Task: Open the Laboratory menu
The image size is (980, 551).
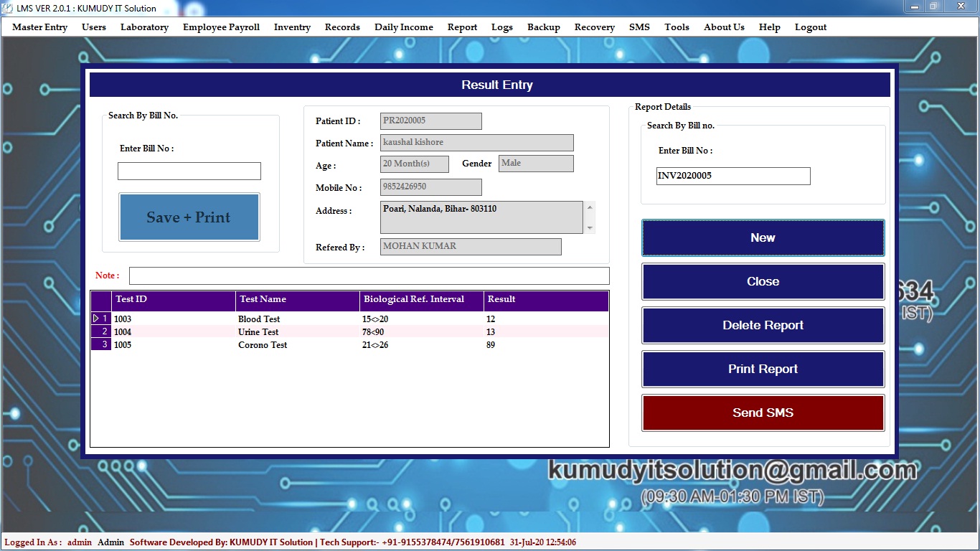Action: click(144, 27)
